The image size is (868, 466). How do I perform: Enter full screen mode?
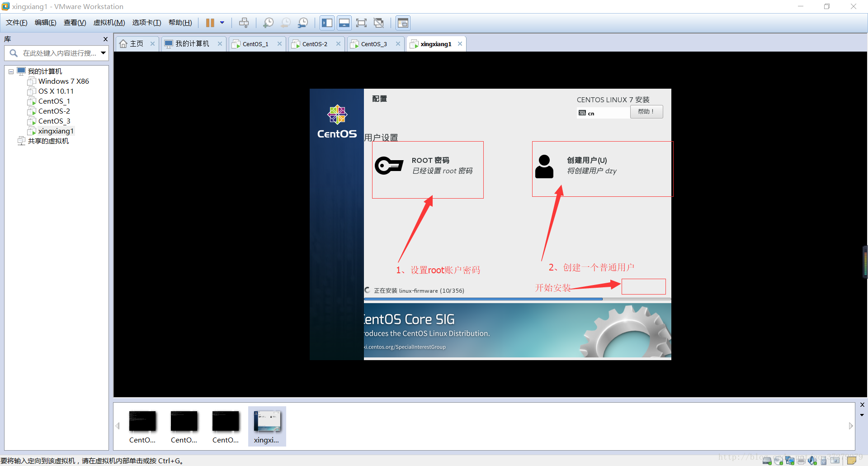pyautogui.click(x=361, y=23)
